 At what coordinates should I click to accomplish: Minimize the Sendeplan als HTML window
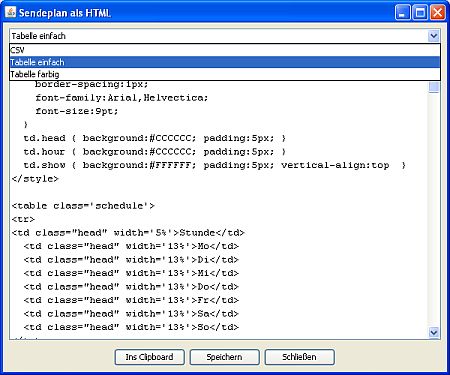click(403, 13)
